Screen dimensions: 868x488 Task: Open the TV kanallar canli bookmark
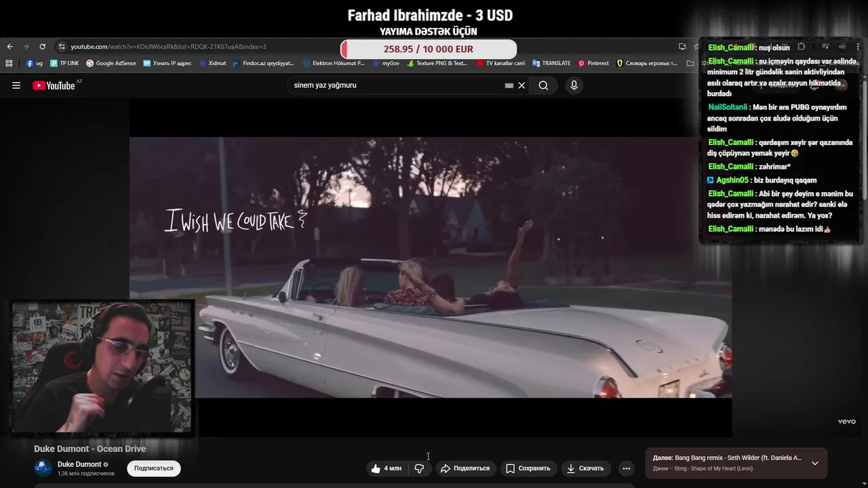(x=500, y=63)
